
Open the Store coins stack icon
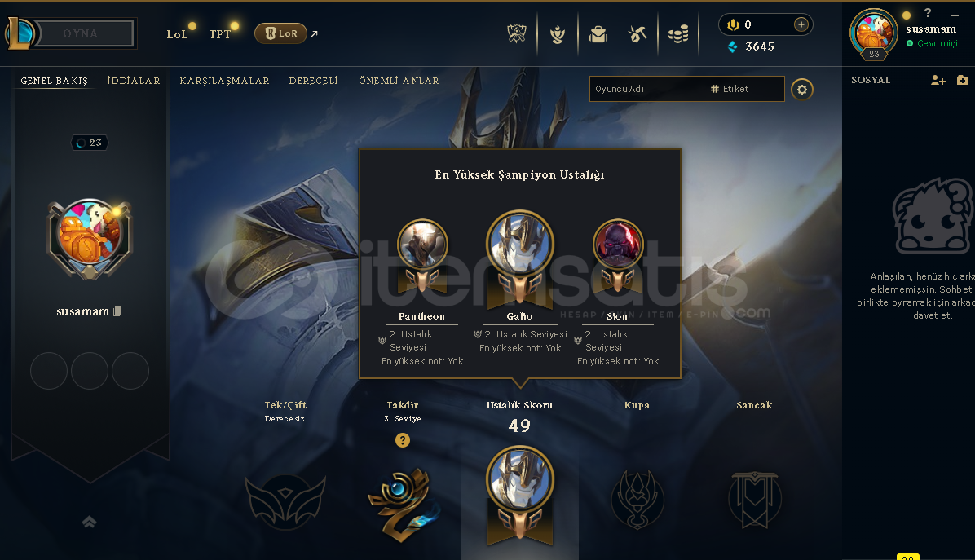click(x=677, y=34)
